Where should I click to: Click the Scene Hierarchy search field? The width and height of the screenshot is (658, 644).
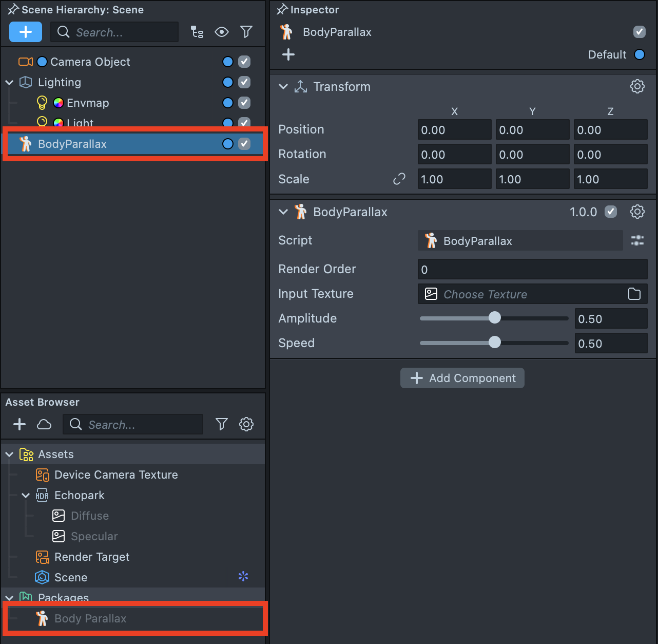(114, 32)
